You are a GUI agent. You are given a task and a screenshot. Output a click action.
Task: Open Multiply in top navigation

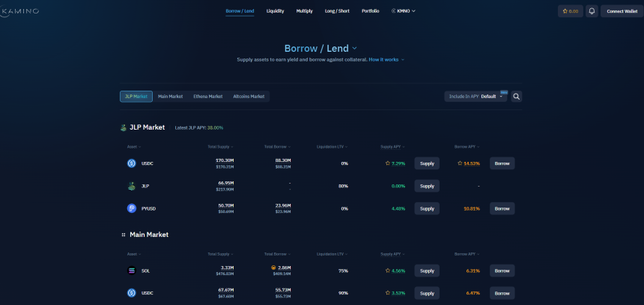304,11
